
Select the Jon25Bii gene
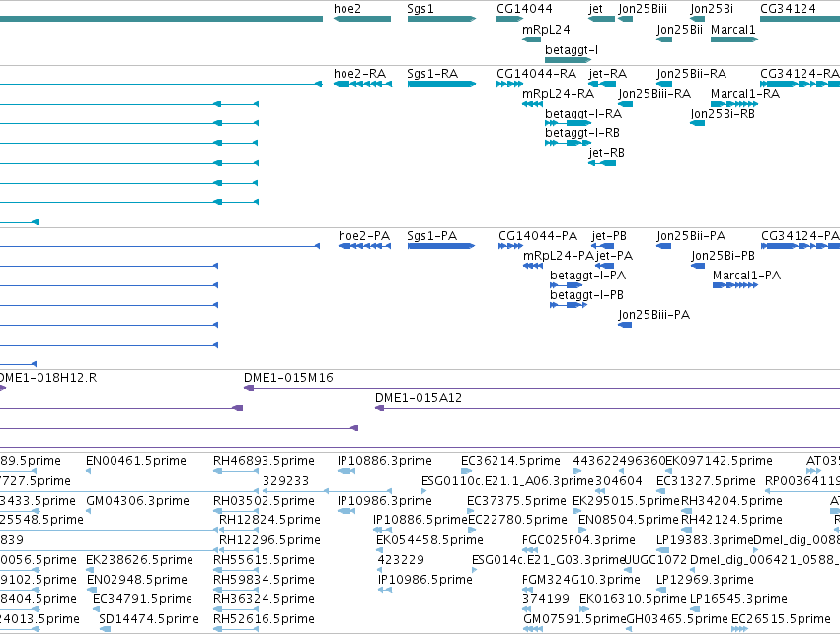tap(664, 40)
